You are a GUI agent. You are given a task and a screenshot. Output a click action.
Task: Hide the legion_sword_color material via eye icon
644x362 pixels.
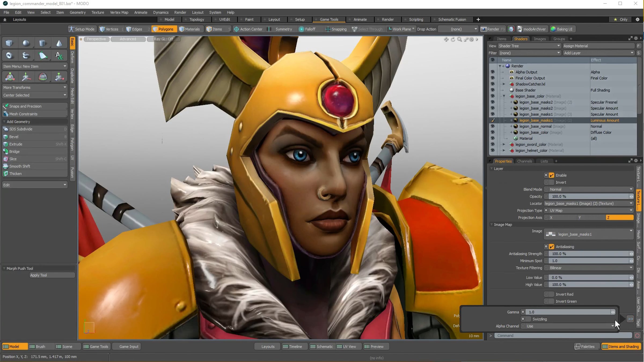(x=492, y=144)
